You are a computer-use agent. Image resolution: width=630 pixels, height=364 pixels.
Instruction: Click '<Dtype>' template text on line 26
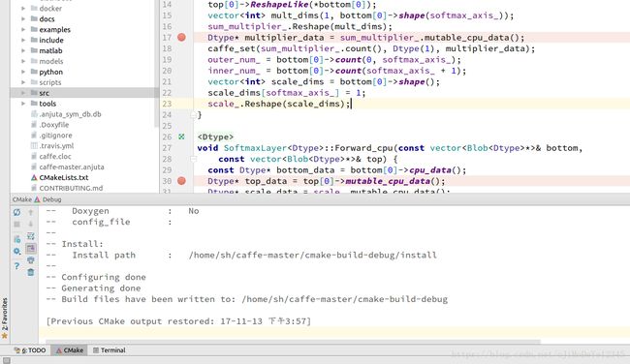click(x=215, y=136)
